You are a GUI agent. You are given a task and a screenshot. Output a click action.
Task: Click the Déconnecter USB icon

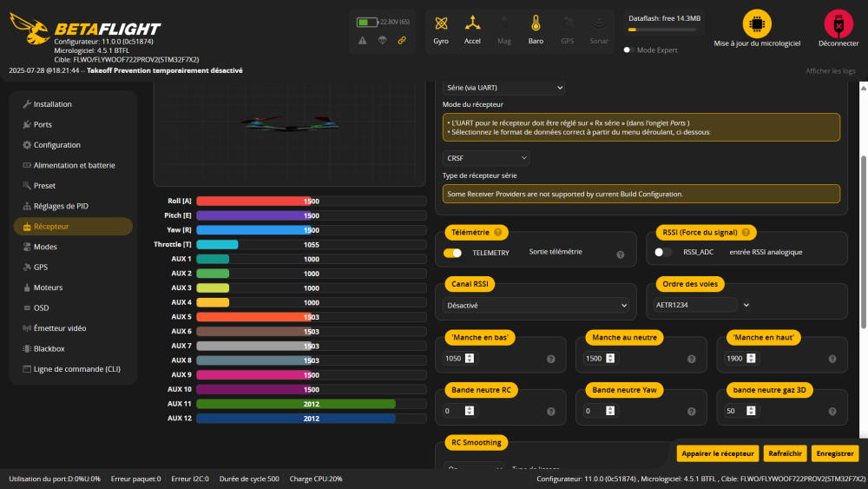[838, 23]
